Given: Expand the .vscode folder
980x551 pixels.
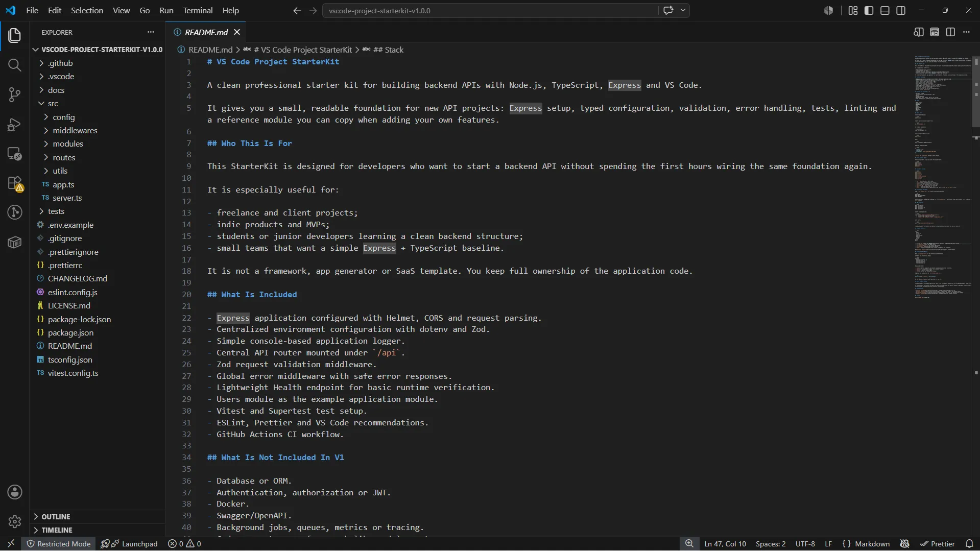Looking at the screenshot, I should 97,76.
